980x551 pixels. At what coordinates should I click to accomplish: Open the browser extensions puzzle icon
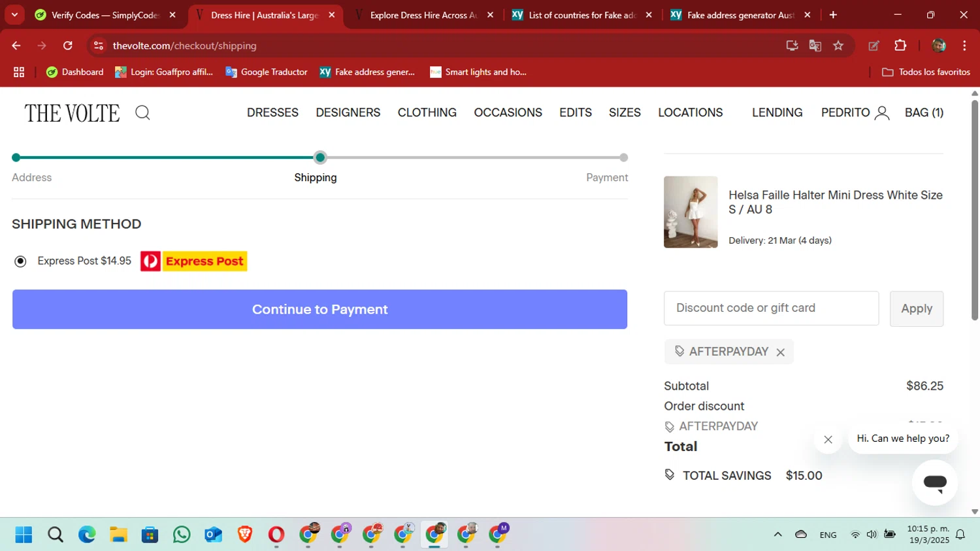(x=900, y=46)
